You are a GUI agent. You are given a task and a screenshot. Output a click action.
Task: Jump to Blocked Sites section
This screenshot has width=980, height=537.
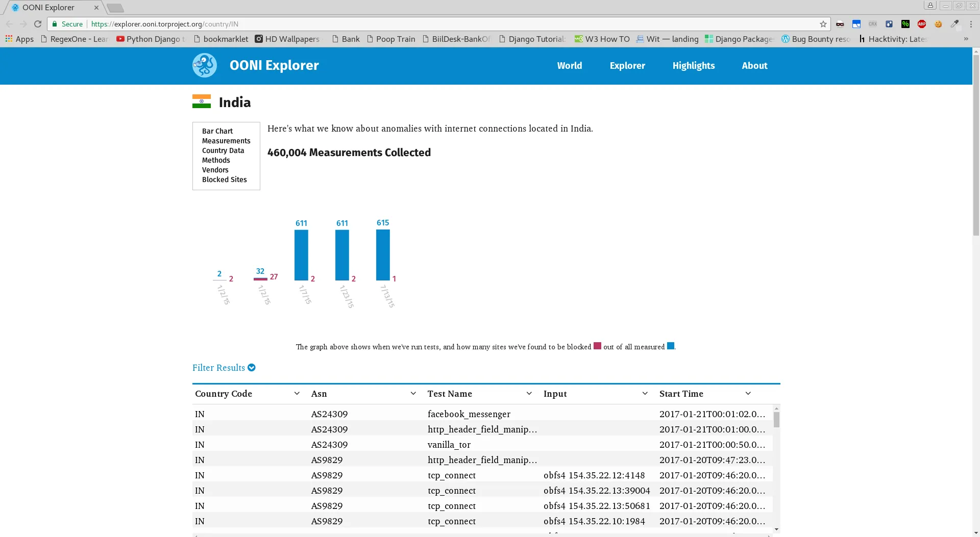[225, 180]
